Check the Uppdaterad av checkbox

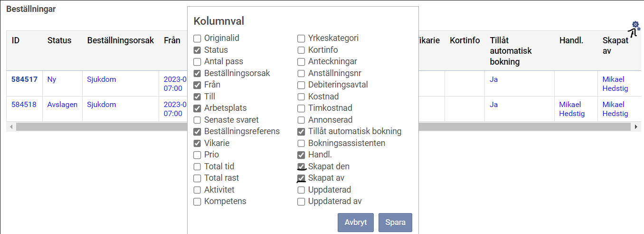[301, 202]
